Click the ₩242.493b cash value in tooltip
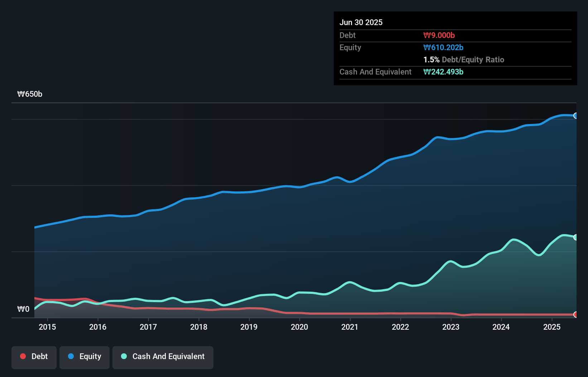Viewport: 588px width, 377px height. (x=443, y=72)
